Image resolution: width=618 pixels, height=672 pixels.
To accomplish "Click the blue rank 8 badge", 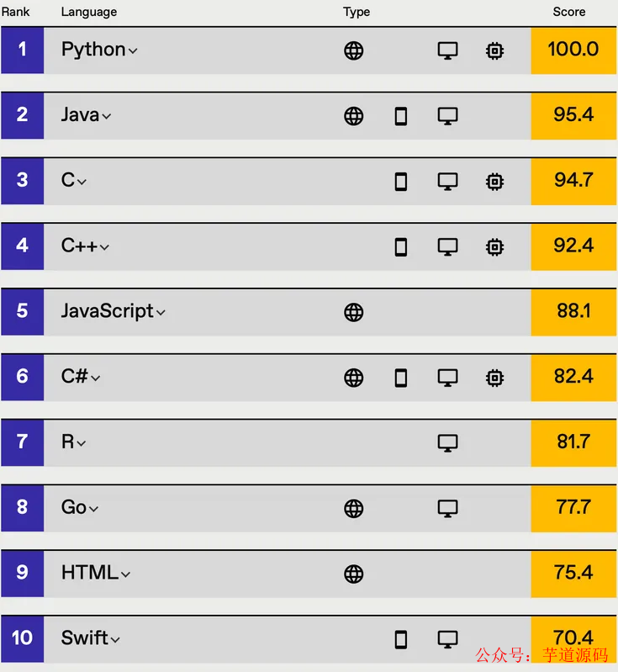I will [22, 507].
